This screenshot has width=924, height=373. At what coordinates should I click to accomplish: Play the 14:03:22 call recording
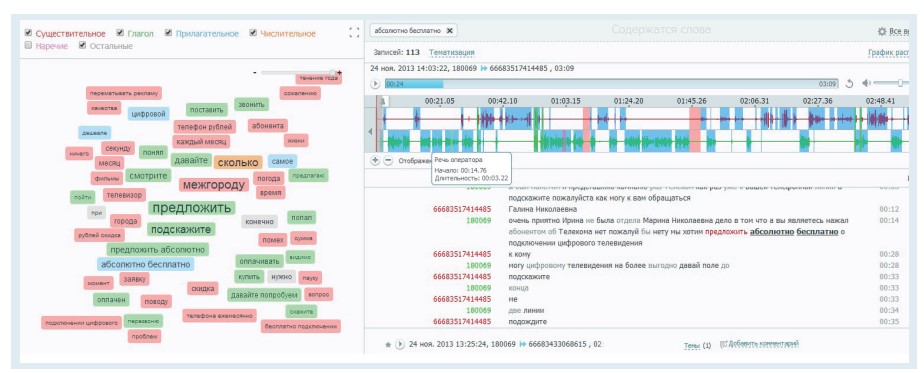click(375, 84)
